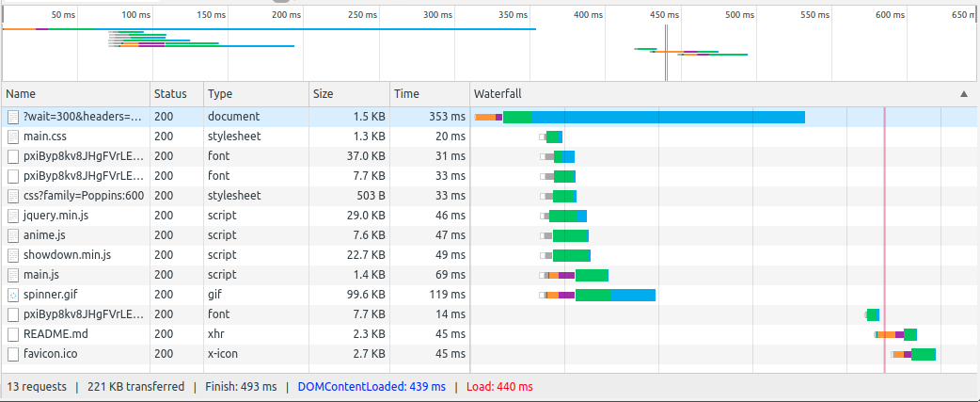
Task: Click the blank icon beside favicon.ico
Action: click(x=13, y=354)
